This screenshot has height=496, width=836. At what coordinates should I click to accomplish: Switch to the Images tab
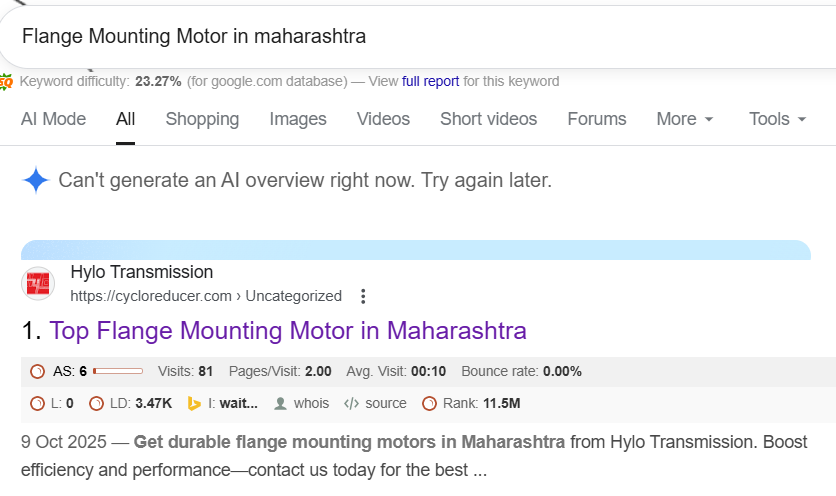click(298, 119)
